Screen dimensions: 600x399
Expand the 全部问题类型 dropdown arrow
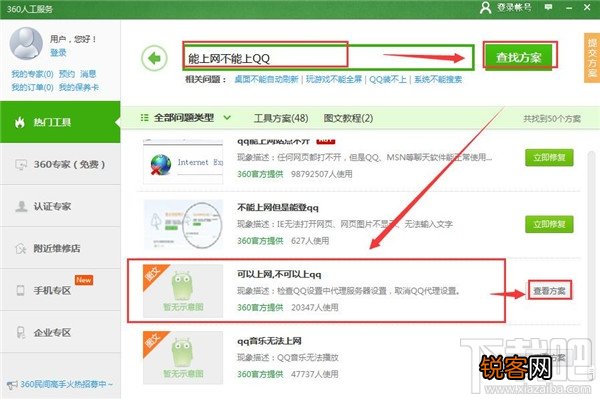[x=227, y=117]
